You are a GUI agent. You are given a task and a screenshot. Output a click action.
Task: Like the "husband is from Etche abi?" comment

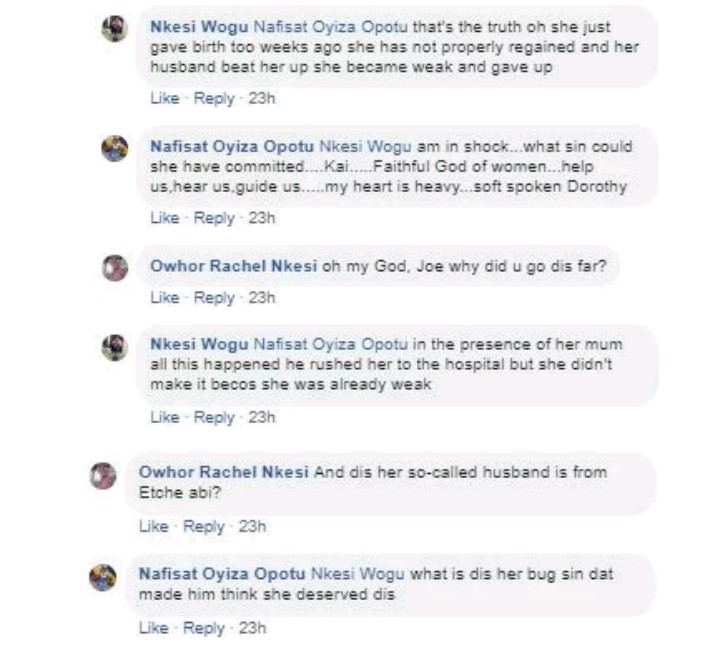(x=153, y=526)
